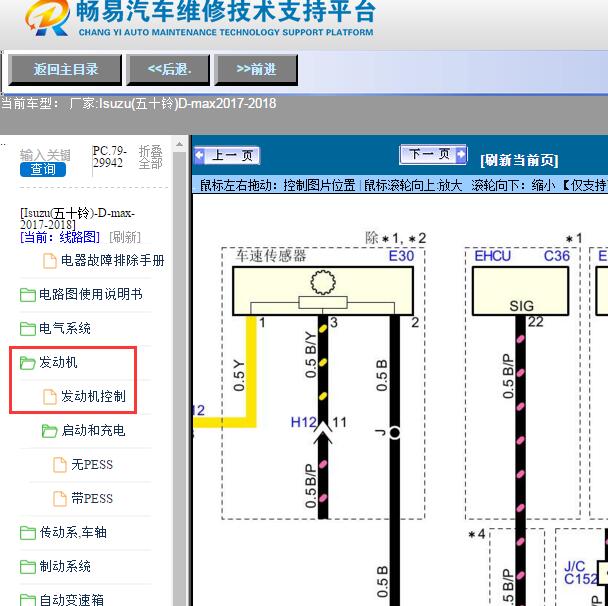Click the page icon beside 发动机控制
Screen dimensions: 608x606
point(50,397)
